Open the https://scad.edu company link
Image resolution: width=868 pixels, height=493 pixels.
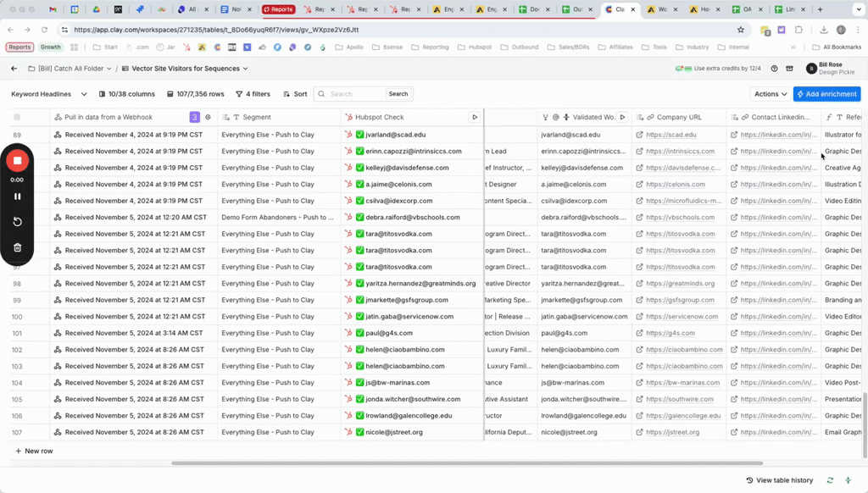click(x=670, y=135)
